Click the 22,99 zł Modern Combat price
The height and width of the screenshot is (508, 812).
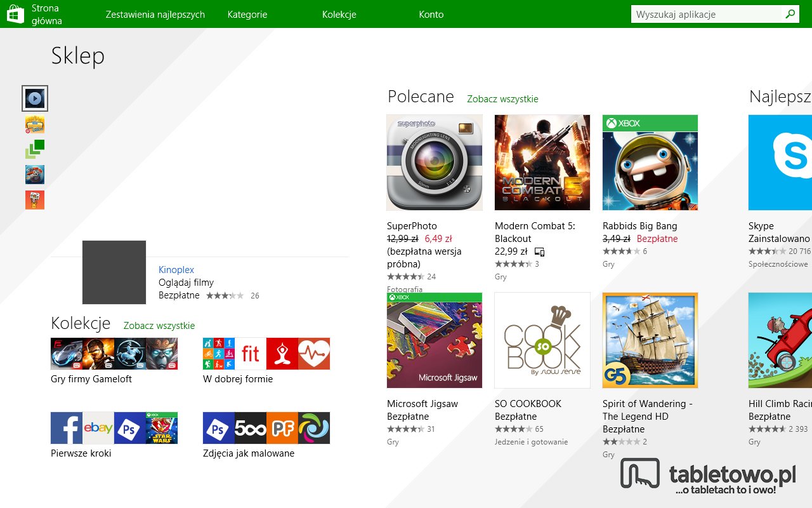511,251
